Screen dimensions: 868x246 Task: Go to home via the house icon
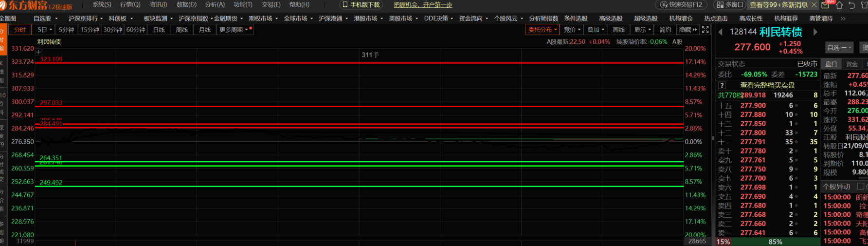[x=839, y=5]
